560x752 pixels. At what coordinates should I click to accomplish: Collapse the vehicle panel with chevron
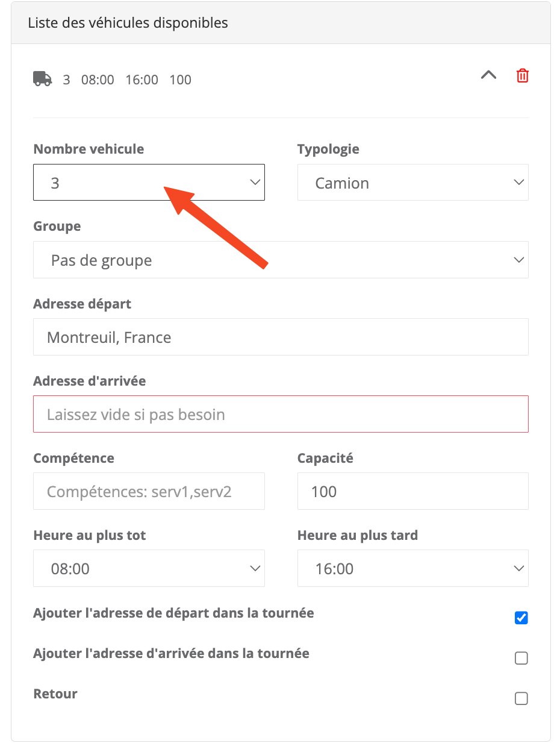pyautogui.click(x=488, y=75)
